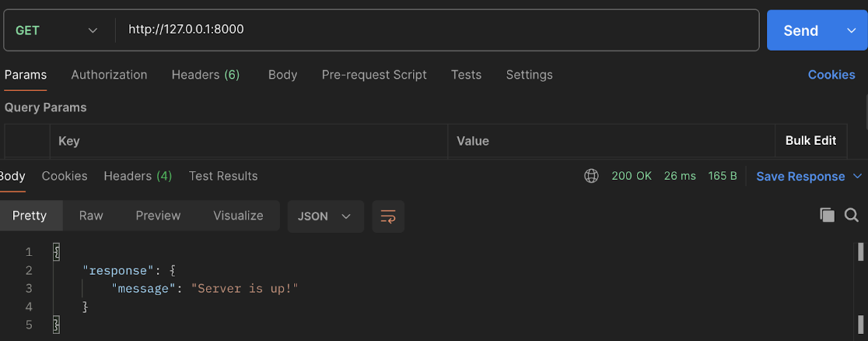Click Save Response
This screenshot has width=868, height=341.
coord(800,176)
